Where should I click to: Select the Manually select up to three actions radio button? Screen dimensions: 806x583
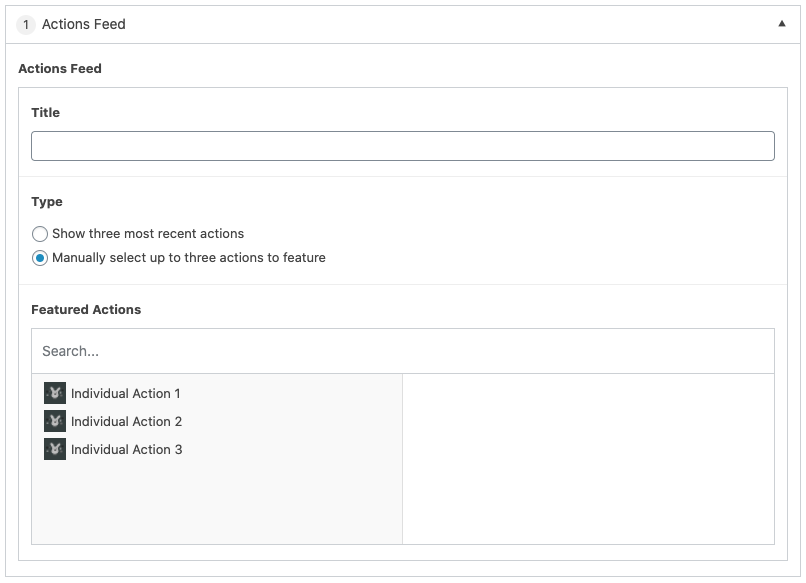point(40,258)
